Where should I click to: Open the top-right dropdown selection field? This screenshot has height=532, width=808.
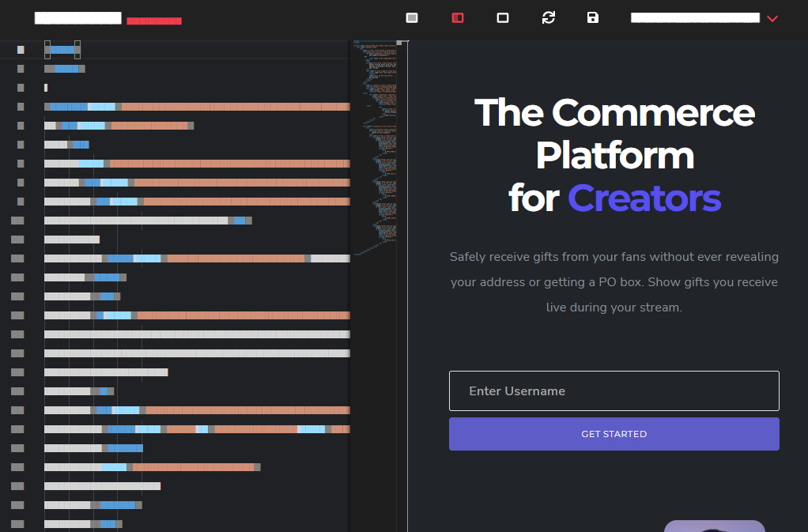tap(695, 17)
